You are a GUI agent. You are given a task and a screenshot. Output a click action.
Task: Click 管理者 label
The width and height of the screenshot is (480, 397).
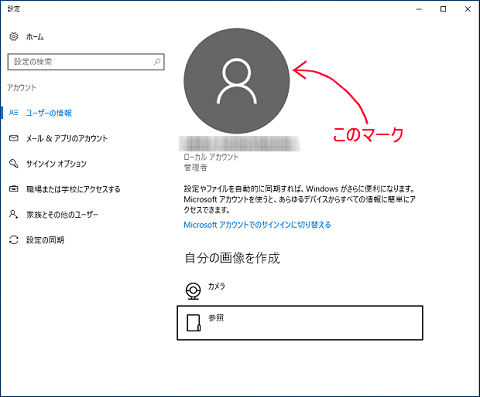[x=195, y=168]
